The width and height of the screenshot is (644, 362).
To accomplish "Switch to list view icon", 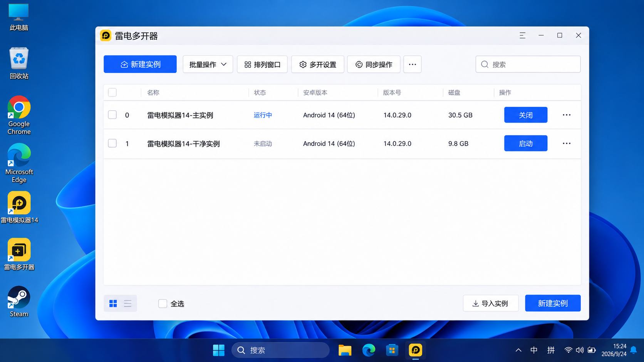I will click(x=127, y=304).
